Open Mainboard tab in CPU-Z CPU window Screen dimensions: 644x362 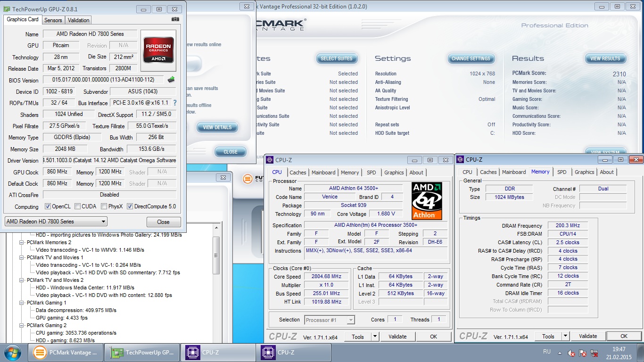pyautogui.click(x=323, y=173)
